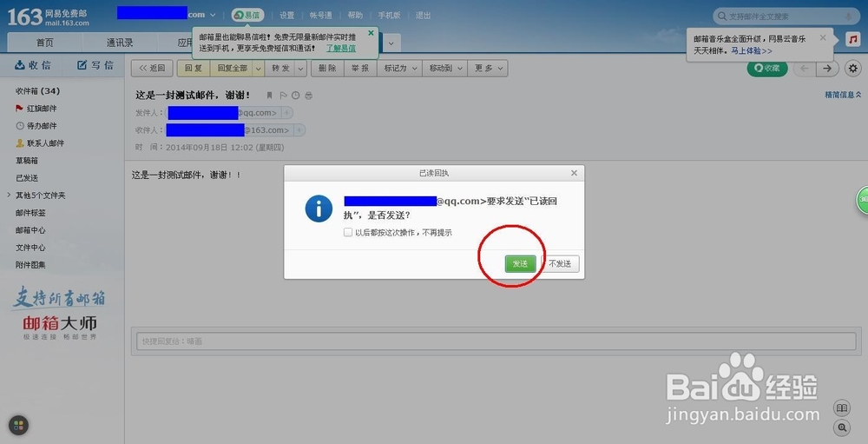868x444 pixels.
Task: Open the red music note icon
Action: pos(853,39)
